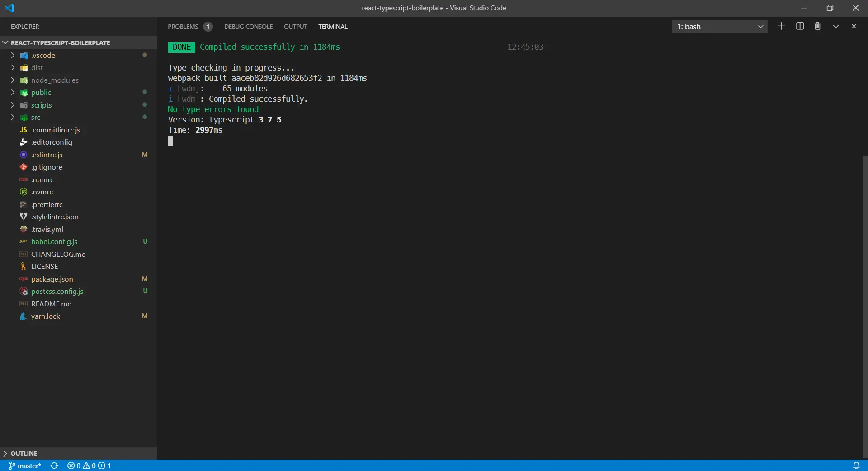This screenshot has width=868, height=471.
Task: Click the node_modules folder icon
Action: [24, 80]
